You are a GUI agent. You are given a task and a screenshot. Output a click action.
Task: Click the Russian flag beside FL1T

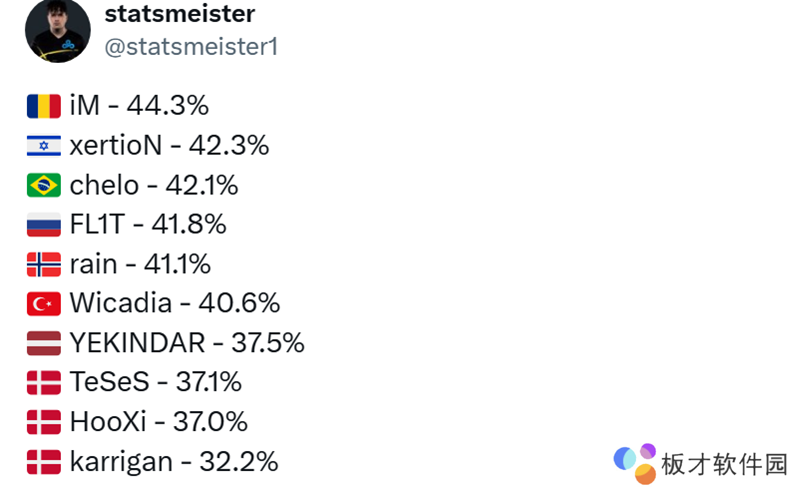tap(44, 225)
